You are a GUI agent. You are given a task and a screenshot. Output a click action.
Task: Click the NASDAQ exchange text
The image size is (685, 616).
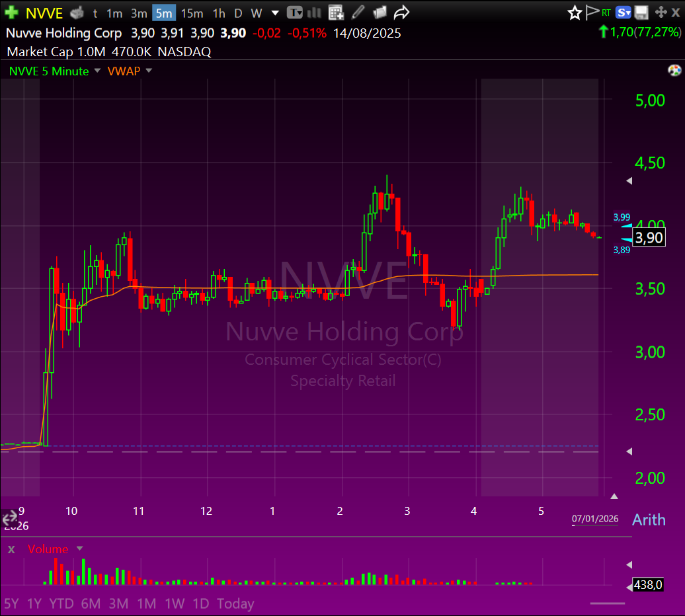point(184,52)
